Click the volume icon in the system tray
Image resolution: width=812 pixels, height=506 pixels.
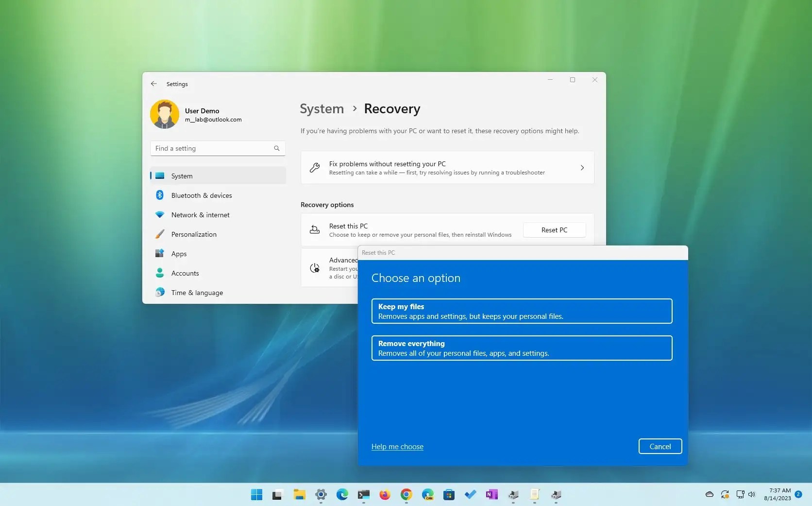(752, 494)
